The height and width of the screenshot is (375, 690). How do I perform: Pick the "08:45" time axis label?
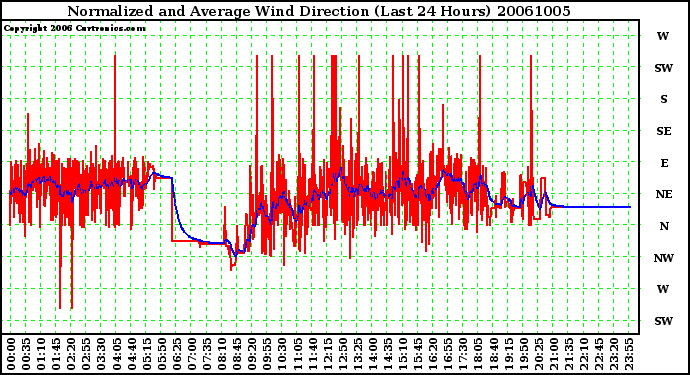coord(237,354)
